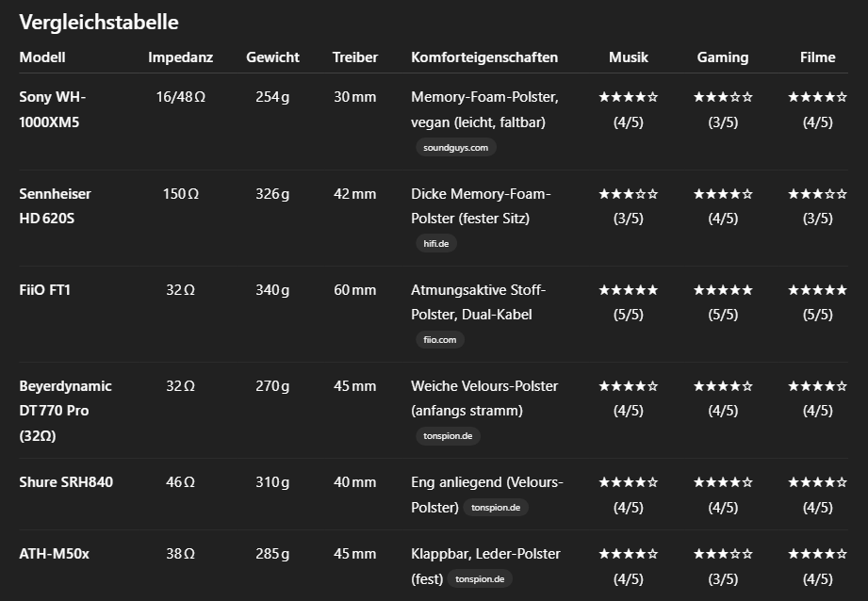Click tonspion.de chip in Beyerdynamic row

pyautogui.click(x=448, y=436)
